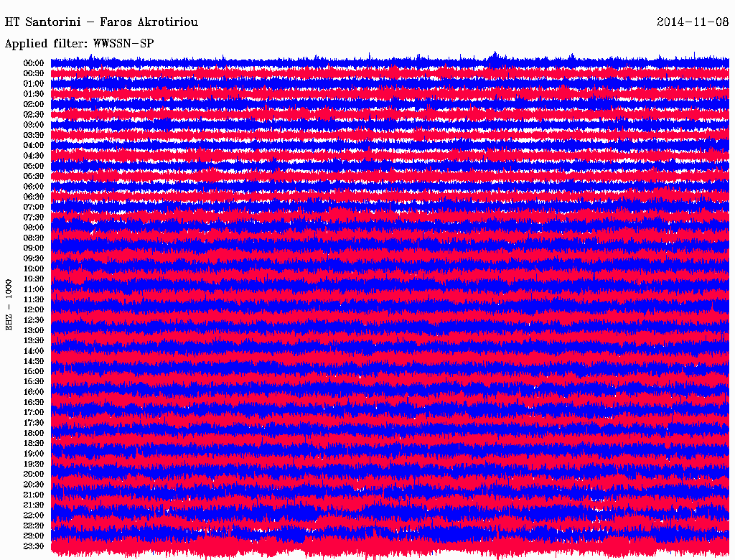
Task: Select the 03:00 time label
Action: pos(34,125)
